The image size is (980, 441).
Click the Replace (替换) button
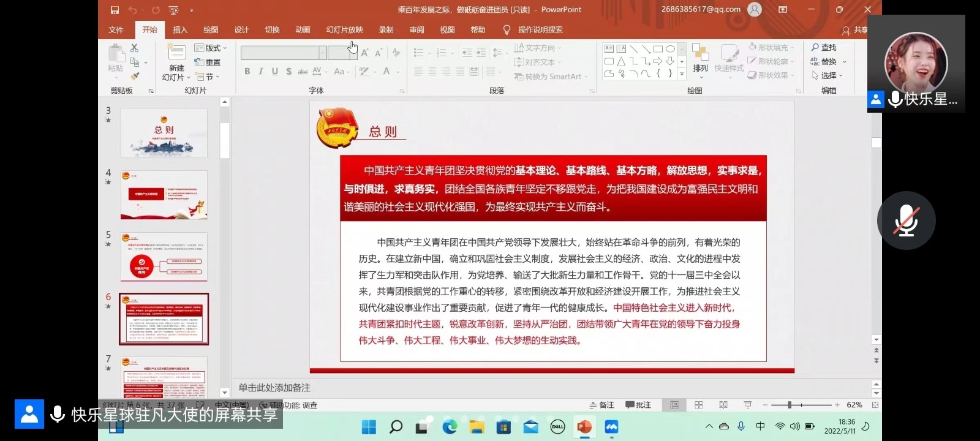828,61
